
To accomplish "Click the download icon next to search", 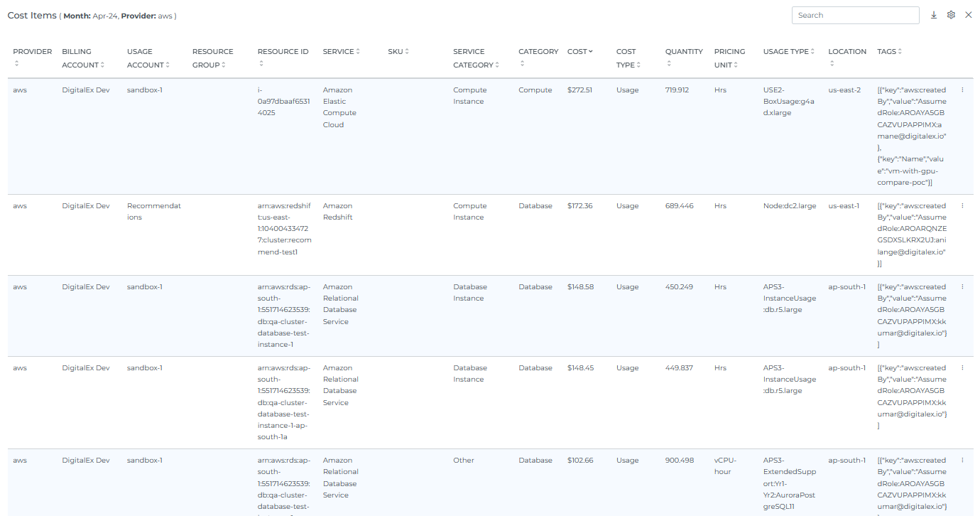I will pyautogui.click(x=934, y=15).
